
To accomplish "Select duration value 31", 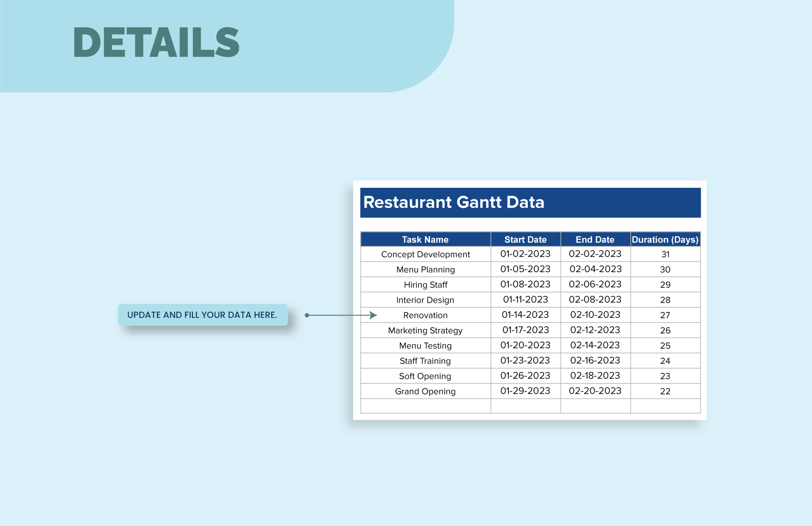I will click(665, 254).
